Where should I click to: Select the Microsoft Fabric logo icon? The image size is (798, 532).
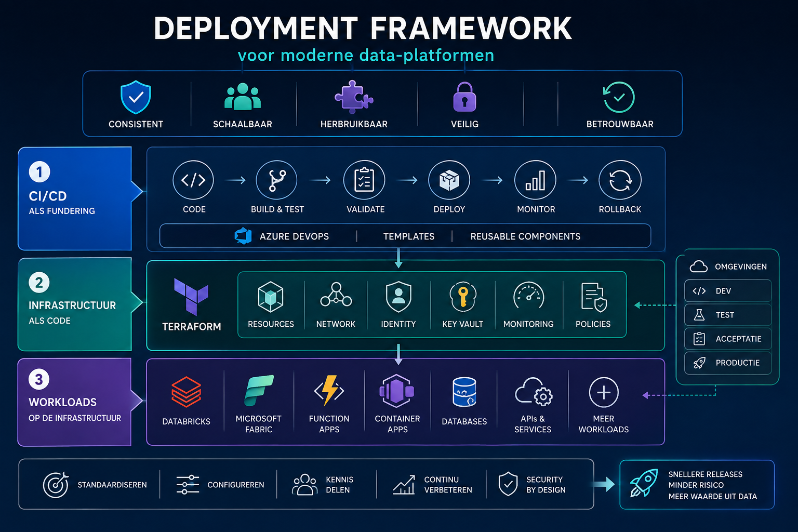point(259,391)
